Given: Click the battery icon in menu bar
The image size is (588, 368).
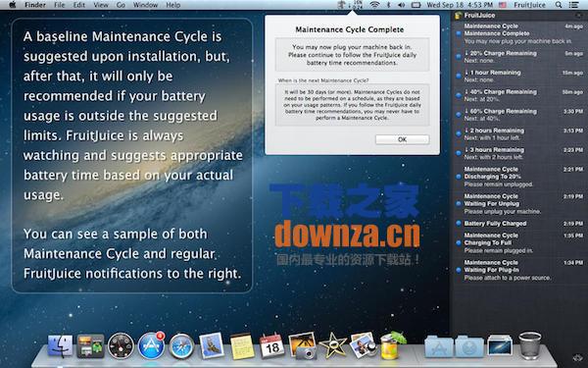Looking at the screenshot, I should [x=416, y=5].
